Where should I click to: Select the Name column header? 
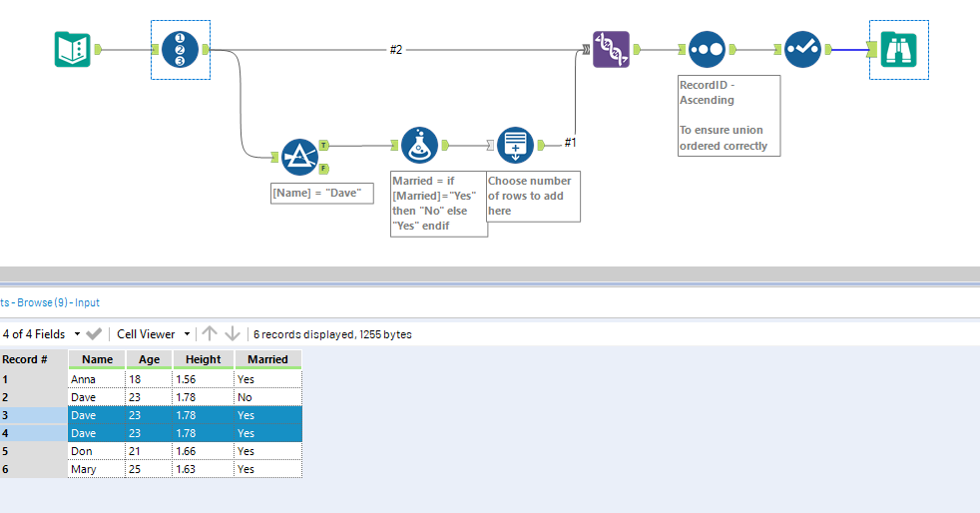[97, 359]
